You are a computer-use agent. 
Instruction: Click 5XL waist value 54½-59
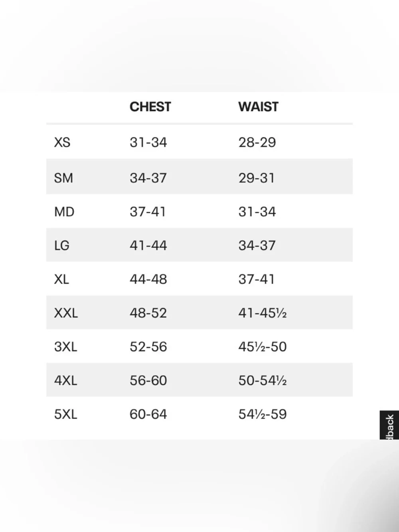(262, 414)
